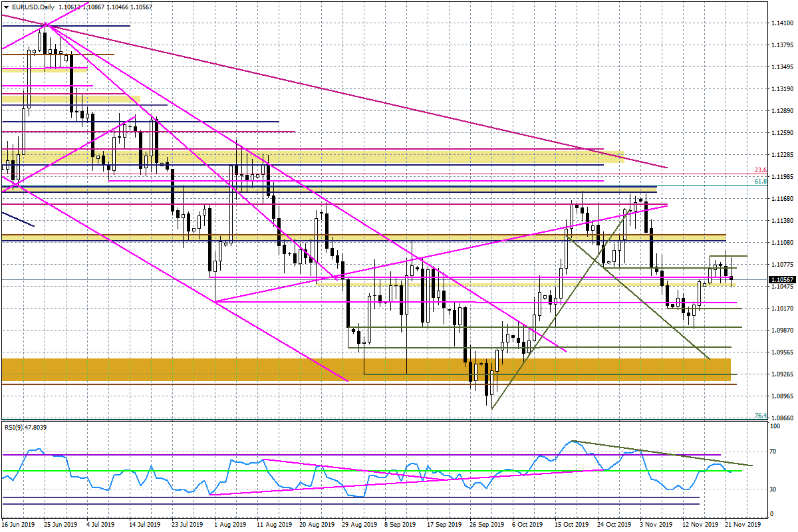Click the 16 Jun 2019 date label
Viewport: 798px width, 532px height.
(19, 525)
